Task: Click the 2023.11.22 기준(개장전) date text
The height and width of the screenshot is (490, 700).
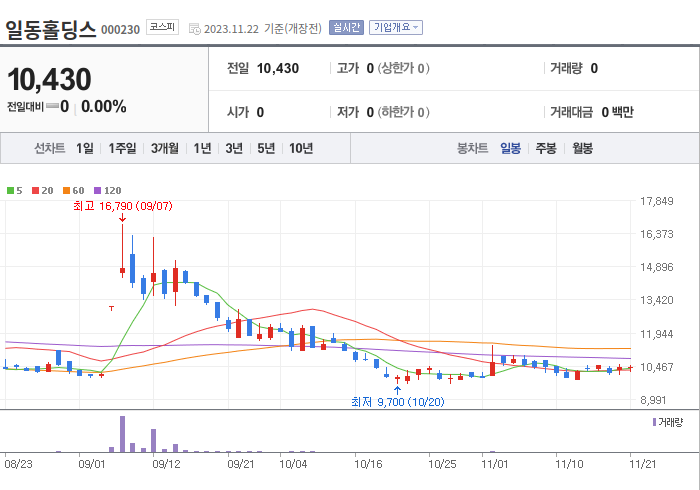Action: [x=262, y=29]
